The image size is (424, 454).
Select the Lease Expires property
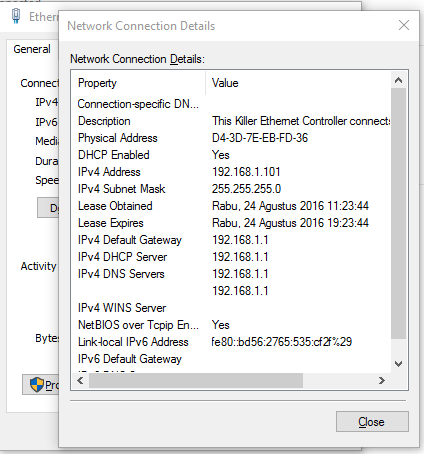[111, 223]
